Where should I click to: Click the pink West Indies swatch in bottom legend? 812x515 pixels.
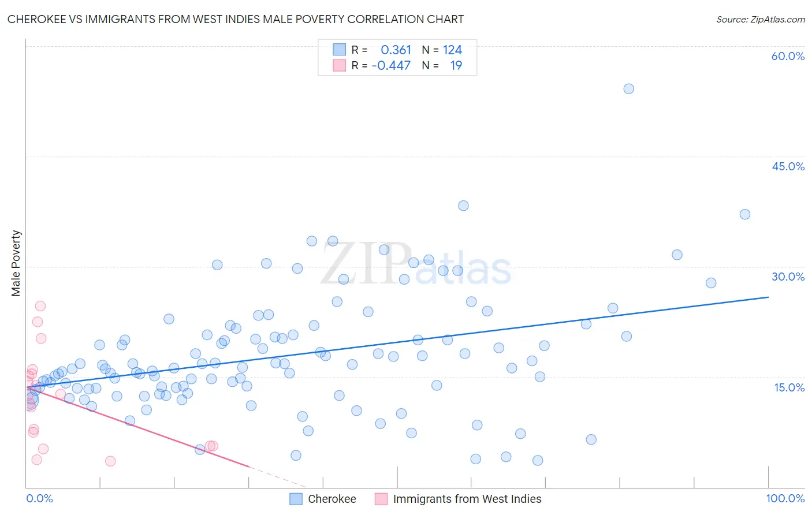tap(381, 499)
